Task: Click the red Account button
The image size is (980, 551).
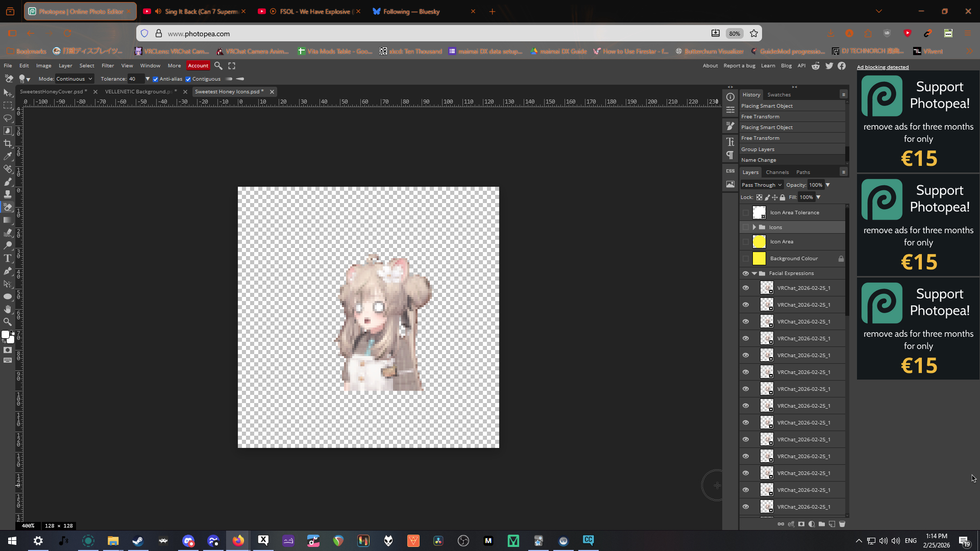Action: (198, 66)
